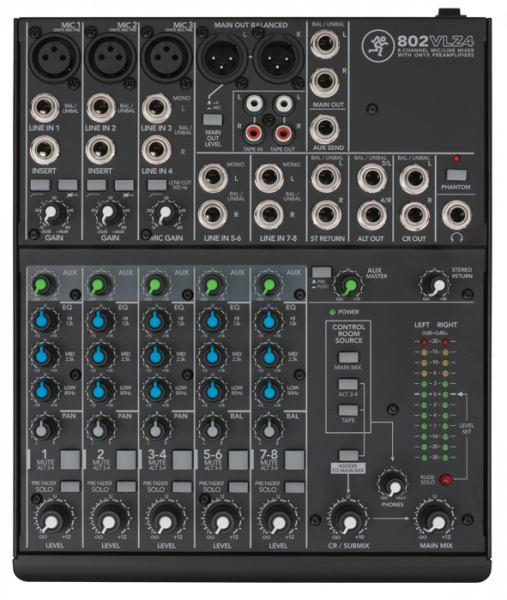Image resolution: width=507 pixels, height=600 pixels.
Task: Click the red phantom power indicator LED
Action: click(x=456, y=158)
